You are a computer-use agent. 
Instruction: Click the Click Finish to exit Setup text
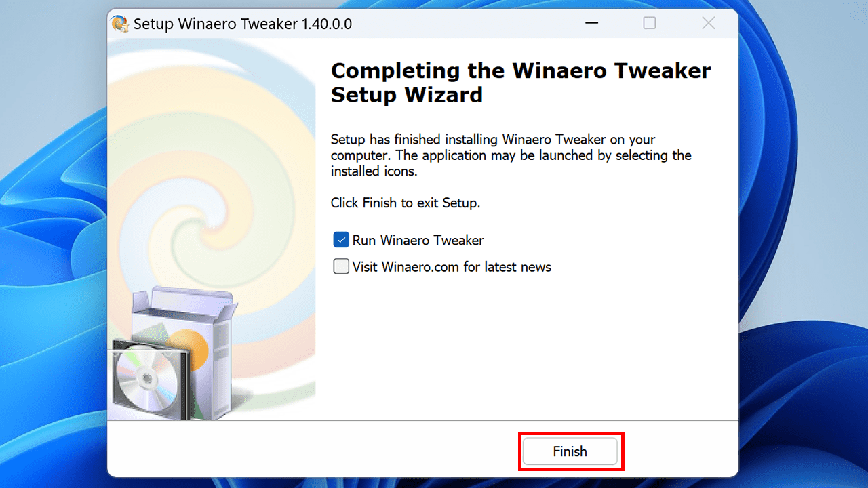406,203
